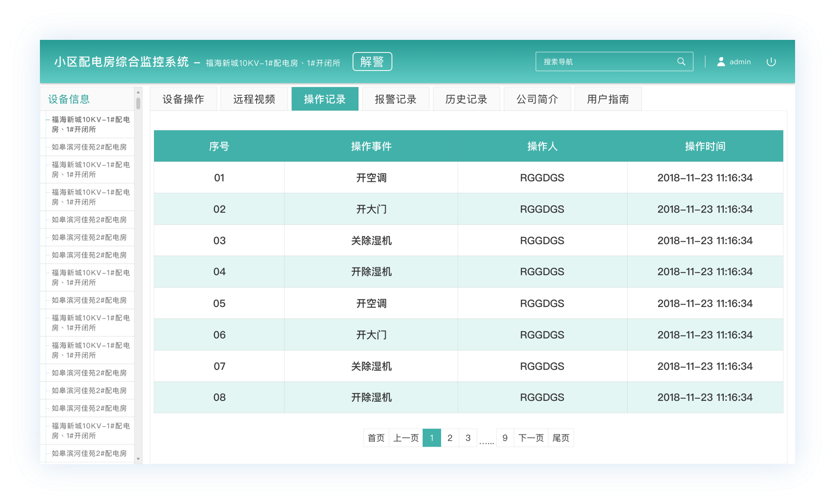
Task: Click 开大门 in row 06
Action: pos(371,335)
